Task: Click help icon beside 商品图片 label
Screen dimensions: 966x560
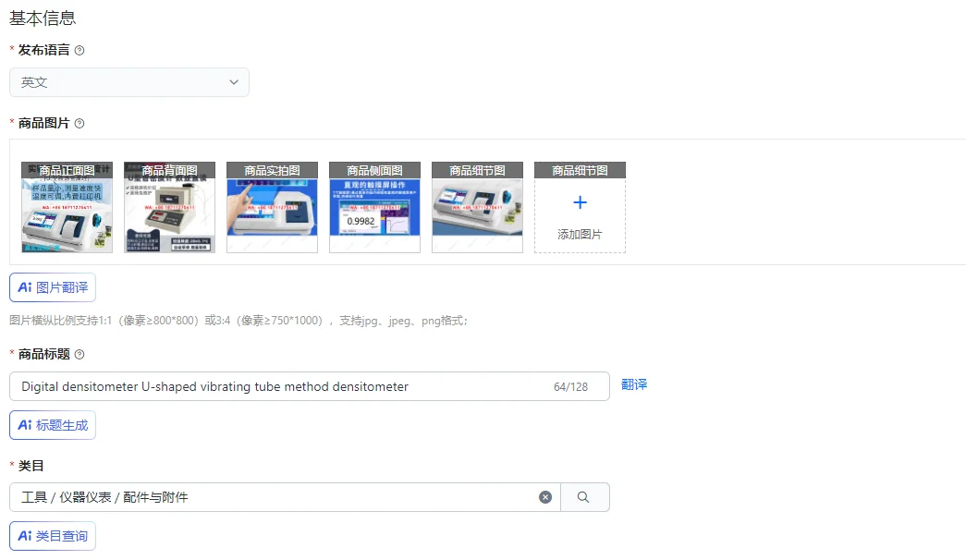Action: tap(79, 123)
